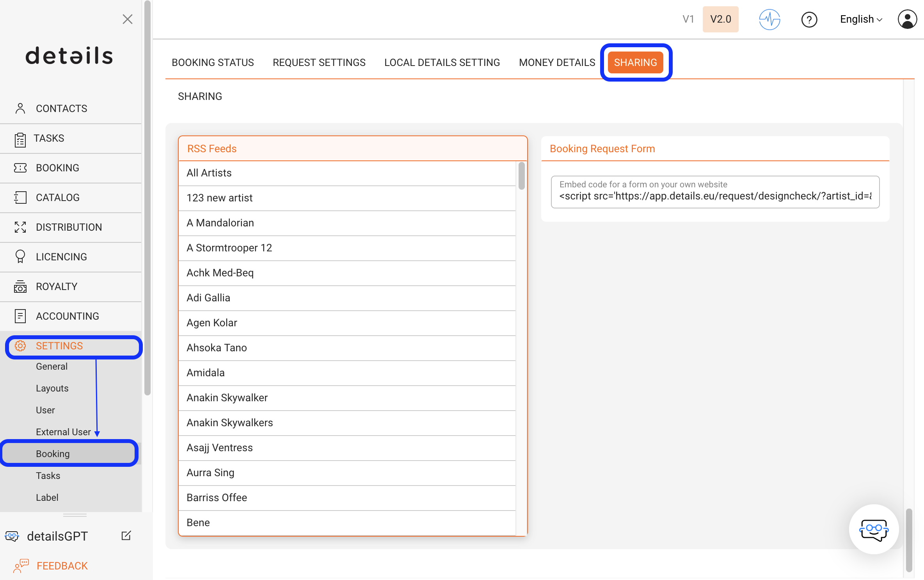The image size is (924, 580).
Task: Select Adi Gallia RSS feed
Action: 347,298
